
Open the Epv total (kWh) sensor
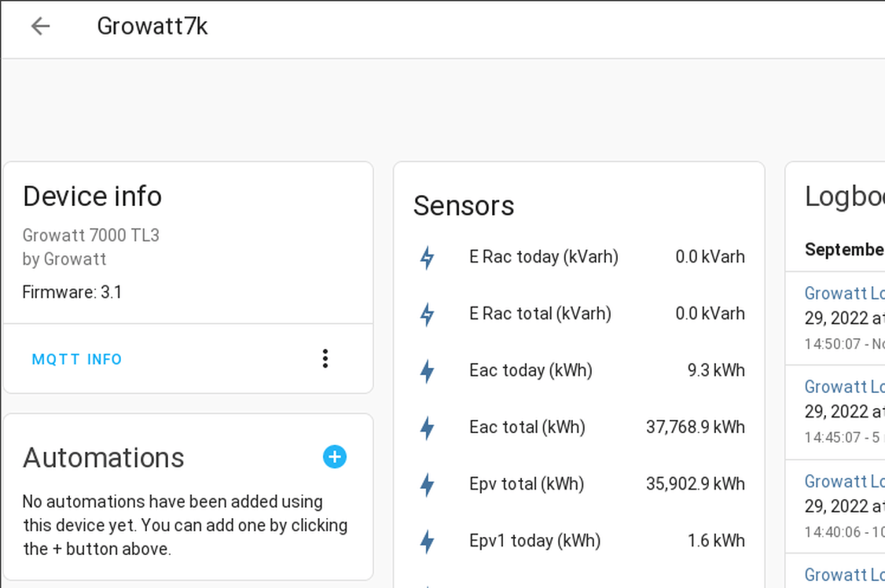(x=579, y=484)
